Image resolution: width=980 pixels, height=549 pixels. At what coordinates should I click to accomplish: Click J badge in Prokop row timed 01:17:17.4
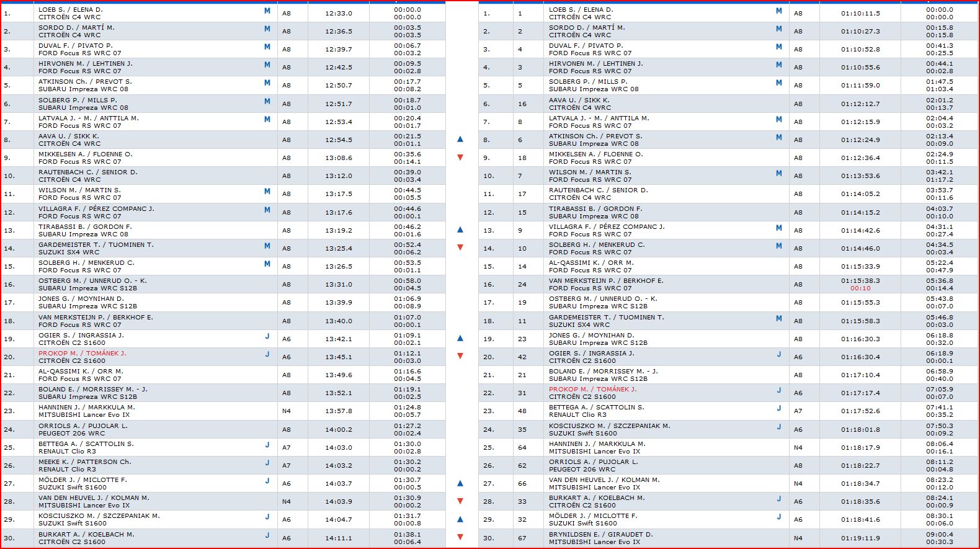pos(779,390)
